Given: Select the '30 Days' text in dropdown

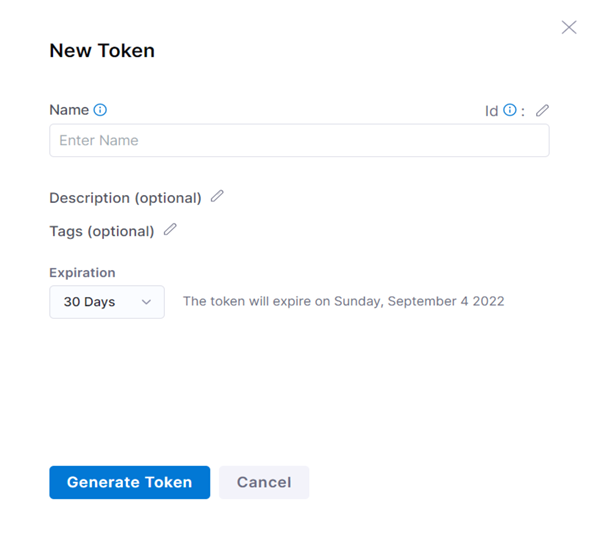Looking at the screenshot, I should pos(89,301).
